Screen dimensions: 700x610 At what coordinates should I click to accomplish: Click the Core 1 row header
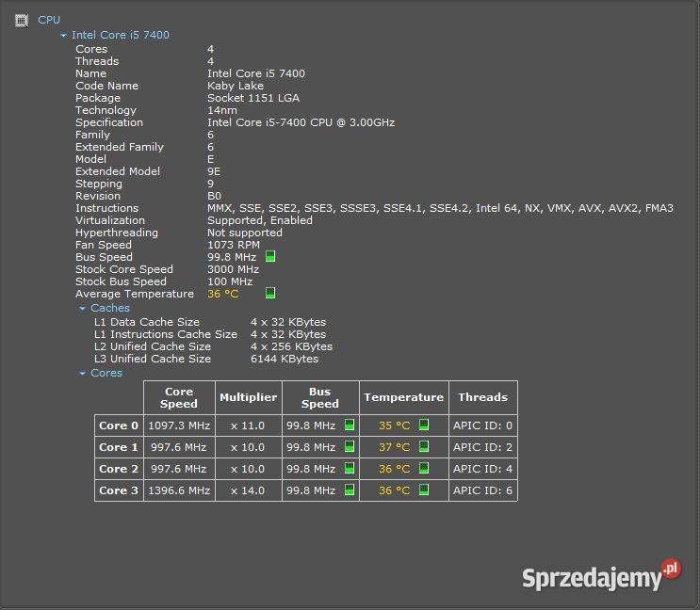119,447
